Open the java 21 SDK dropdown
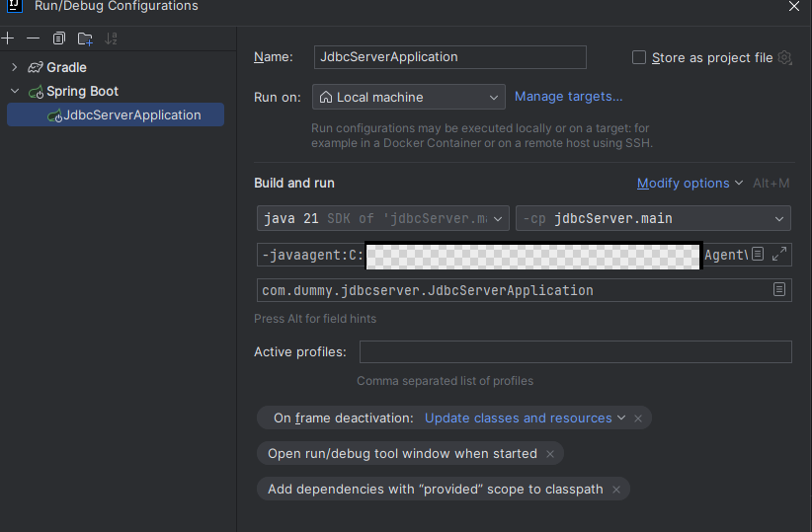This screenshot has height=532, width=812. click(x=383, y=218)
